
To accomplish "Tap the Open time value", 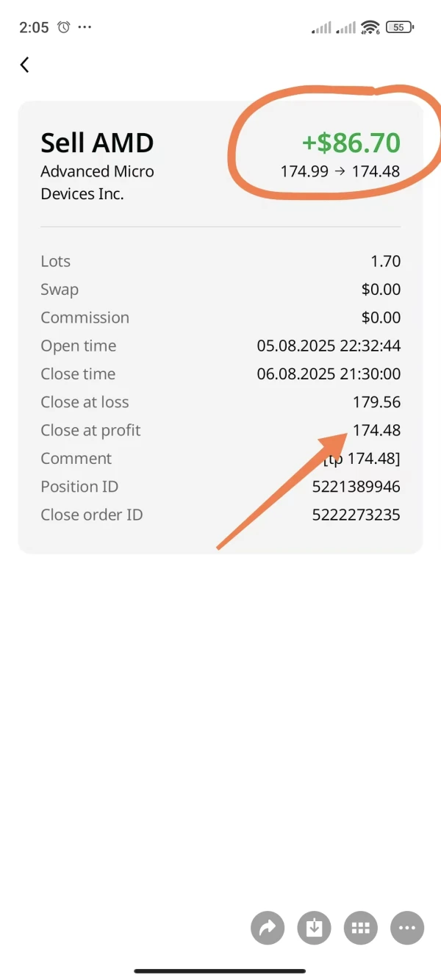I will click(329, 346).
